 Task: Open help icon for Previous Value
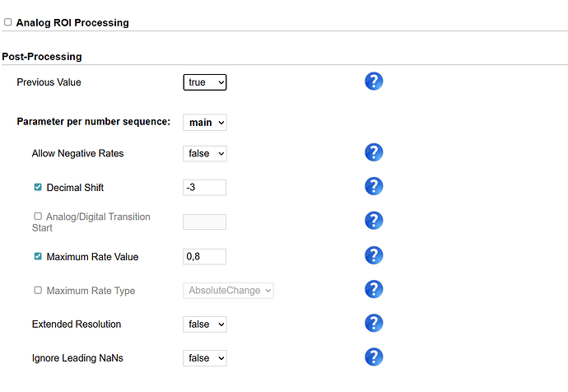tap(374, 82)
